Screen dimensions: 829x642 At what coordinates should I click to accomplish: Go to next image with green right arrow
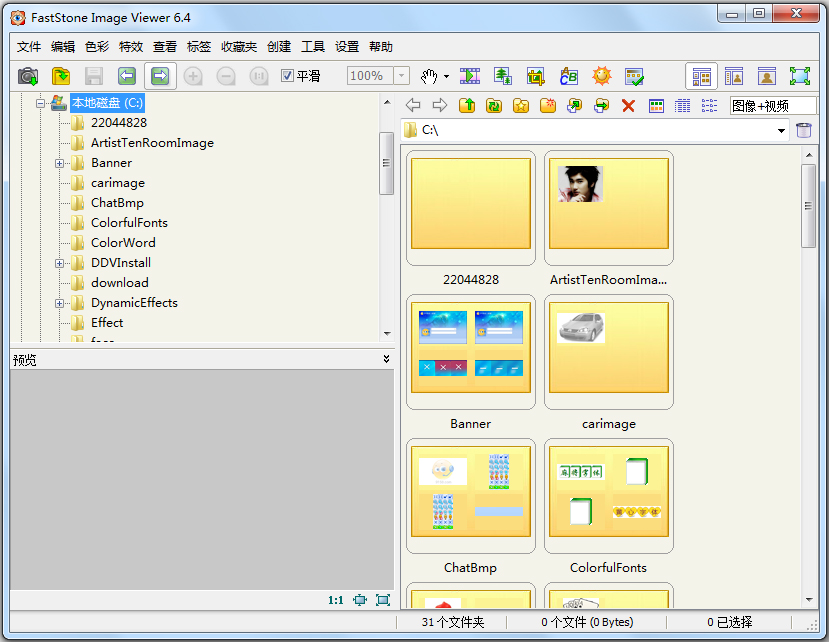tap(160, 76)
